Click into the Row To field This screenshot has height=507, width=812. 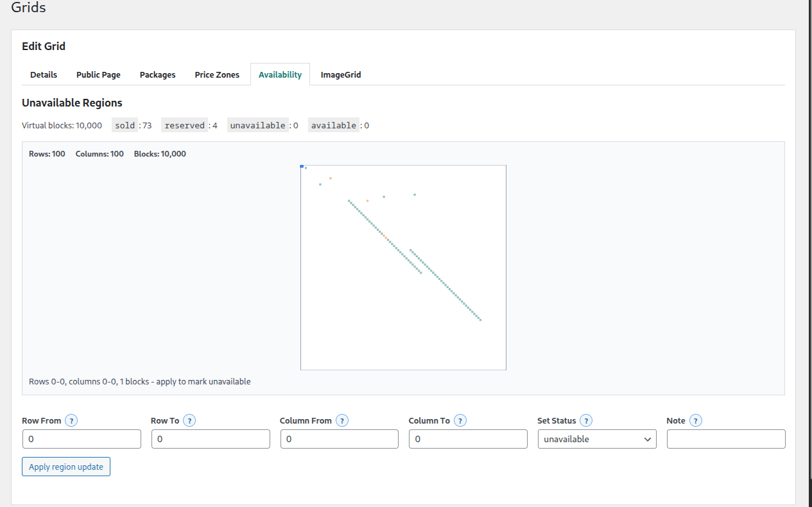[x=211, y=439]
